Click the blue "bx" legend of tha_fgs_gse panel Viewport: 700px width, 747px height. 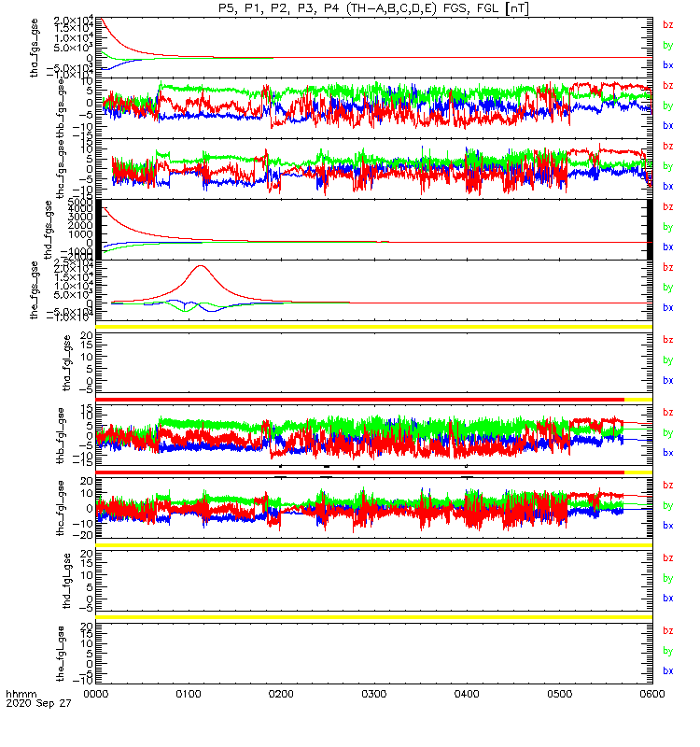click(668, 65)
